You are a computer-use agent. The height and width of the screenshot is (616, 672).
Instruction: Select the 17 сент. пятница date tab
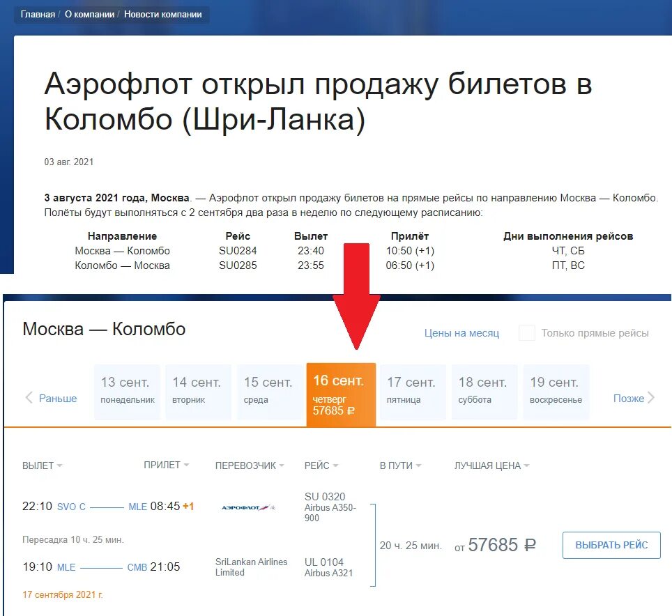click(x=413, y=392)
